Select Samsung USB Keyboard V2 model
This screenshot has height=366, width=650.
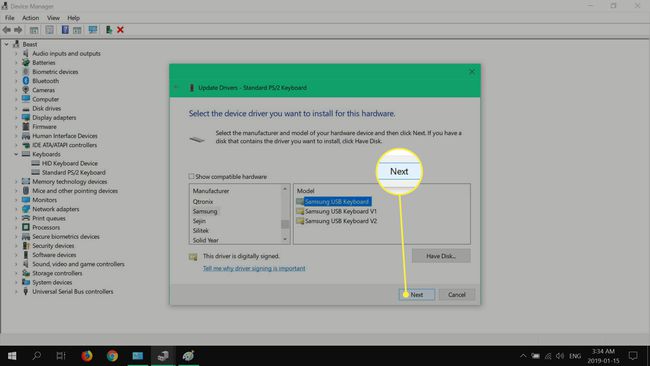pos(341,221)
